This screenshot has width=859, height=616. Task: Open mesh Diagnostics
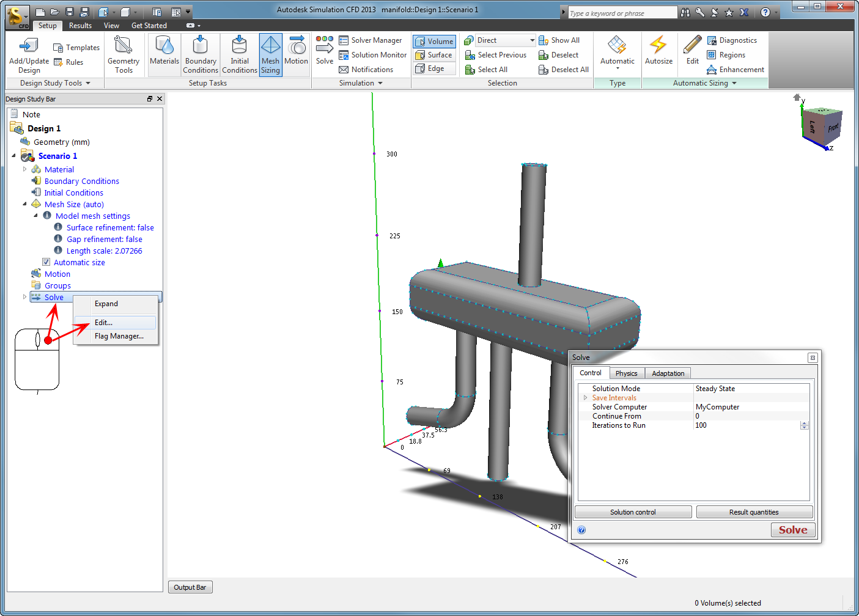pyautogui.click(x=732, y=40)
